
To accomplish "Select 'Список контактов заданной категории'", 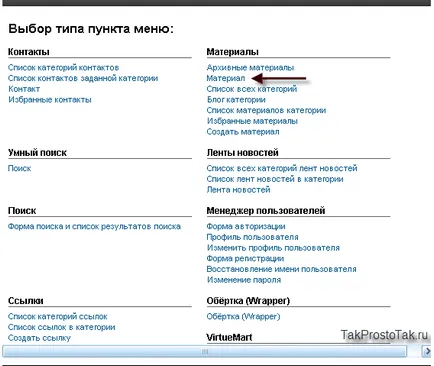I will (x=83, y=78).
